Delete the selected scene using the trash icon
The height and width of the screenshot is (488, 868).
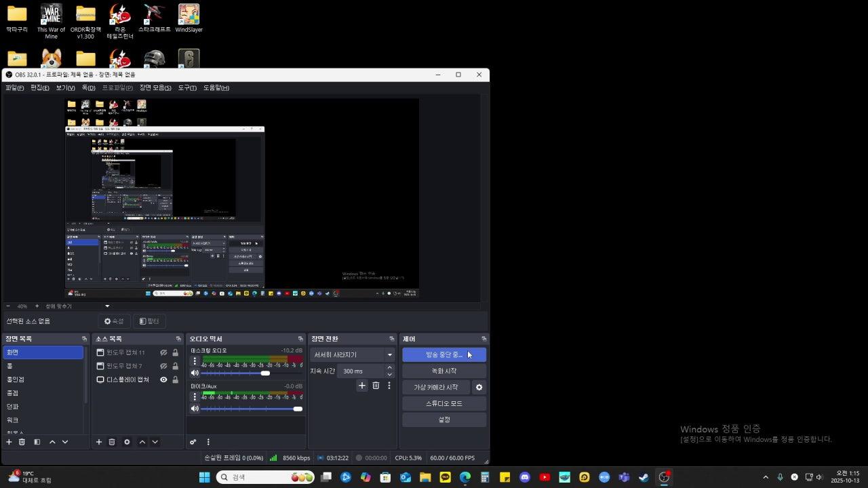pyautogui.click(x=22, y=442)
